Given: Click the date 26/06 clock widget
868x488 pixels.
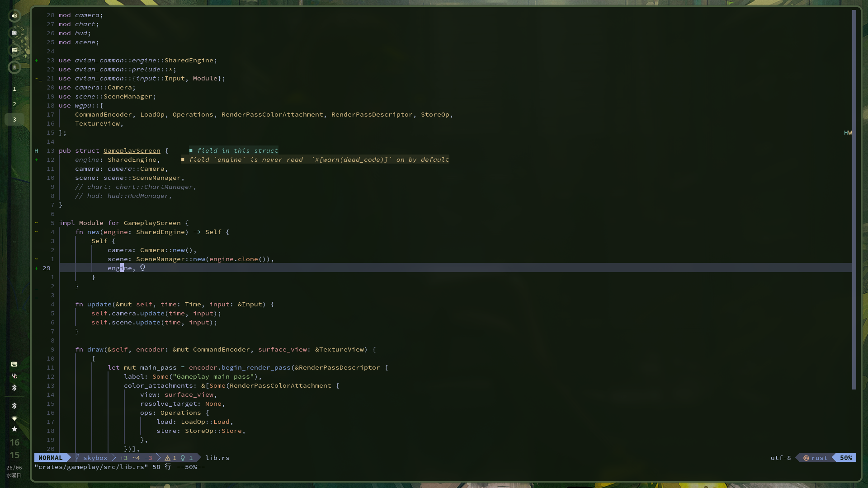Looking at the screenshot, I should tap(14, 468).
